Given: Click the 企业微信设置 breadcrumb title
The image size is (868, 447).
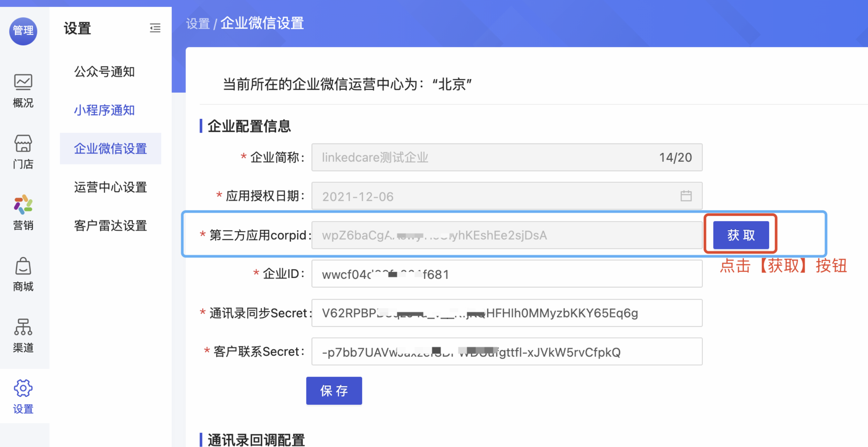Looking at the screenshot, I should (x=262, y=23).
